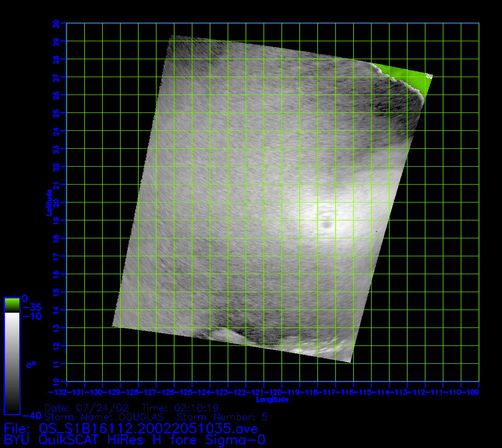
Task: Click the sigma-0 symbol beside the color bar
Action: tap(31, 364)
